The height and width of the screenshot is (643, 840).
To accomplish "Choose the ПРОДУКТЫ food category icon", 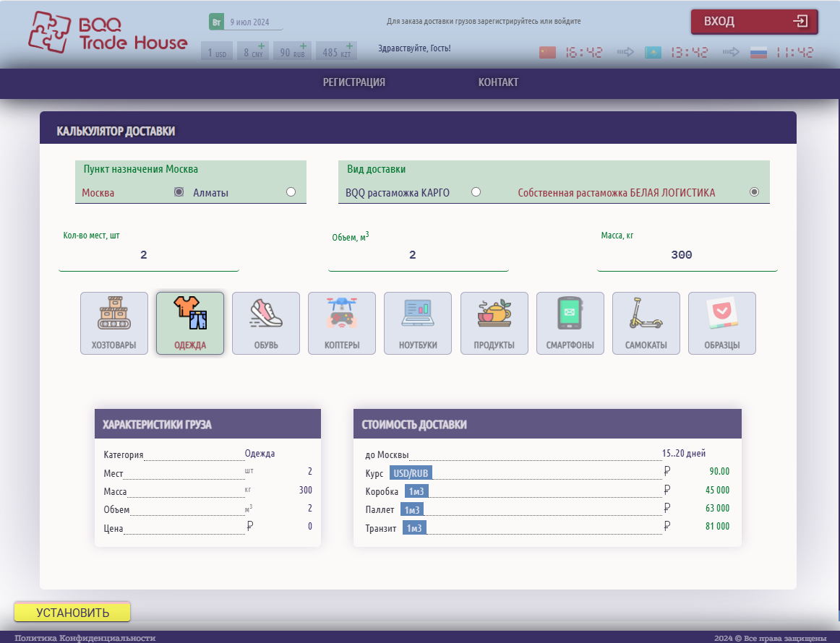I will point(494,323).
